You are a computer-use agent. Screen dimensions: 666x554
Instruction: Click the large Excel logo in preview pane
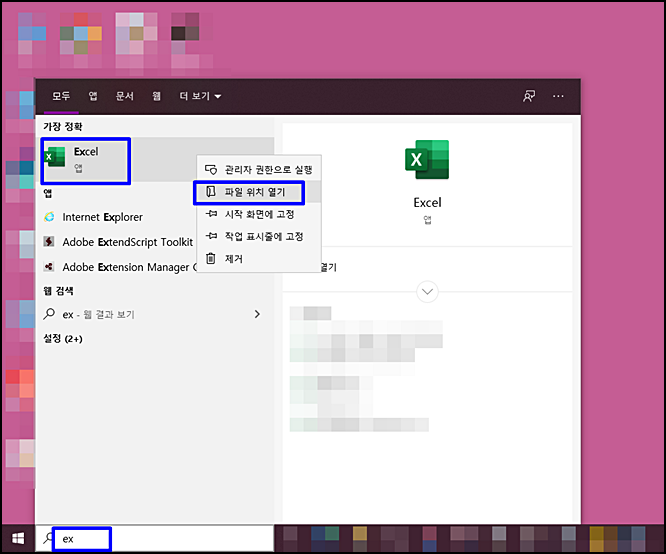coord(427,160)
